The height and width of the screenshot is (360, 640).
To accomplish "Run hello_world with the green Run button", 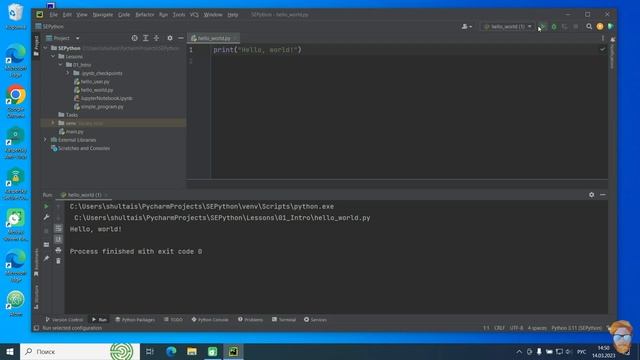I will pyautogui.click(x=542, y=27).
